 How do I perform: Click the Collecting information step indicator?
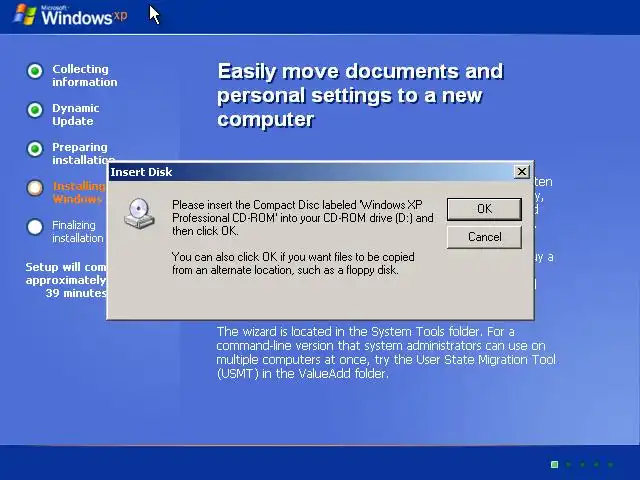pyautogui.click(x=35, y=71)
